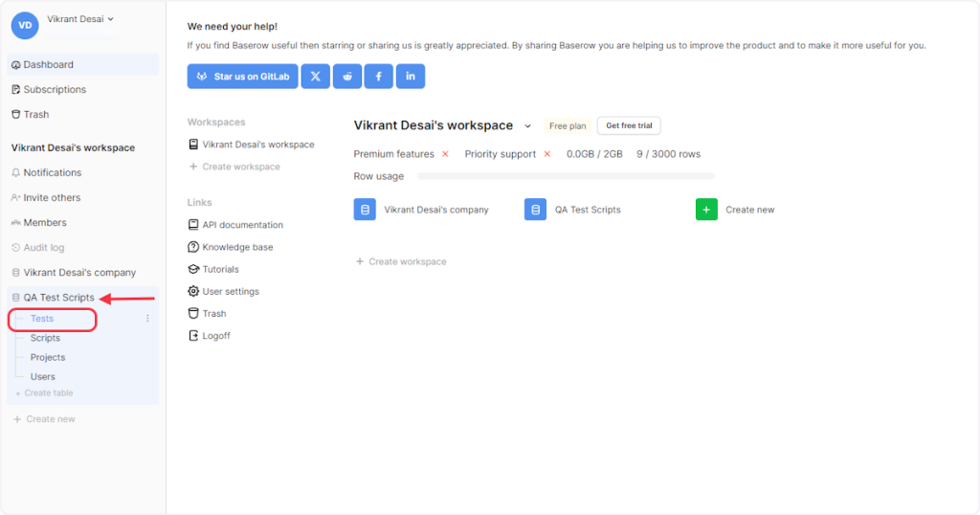This screenshot has height=515, width=980.
Task: Click the Reddit share icon
Action: [347, 77]
